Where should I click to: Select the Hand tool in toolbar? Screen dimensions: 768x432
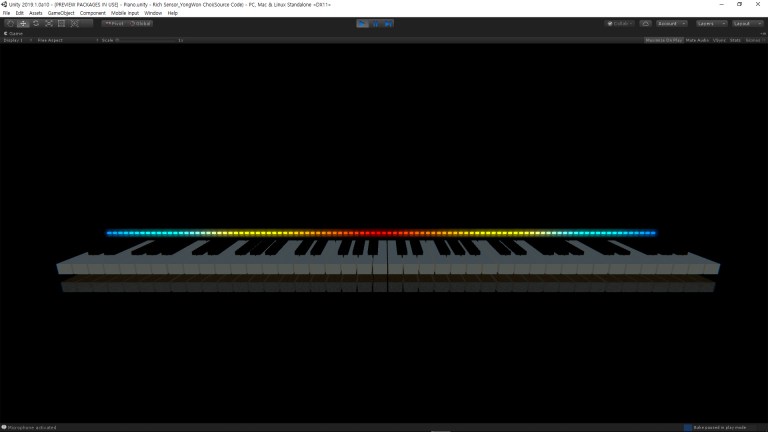pyautogui.click(x=10, y=23)
